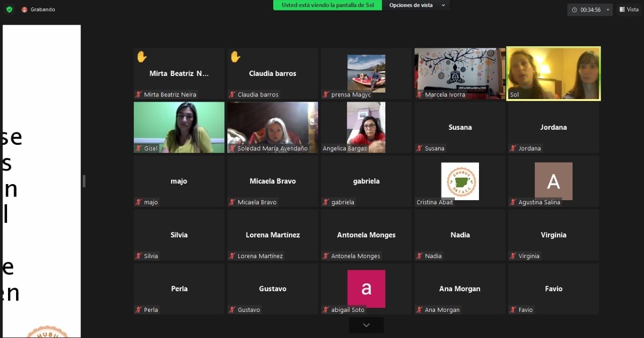Screen dimensions: 644x338
Task: Expand the meeting timer dropdown arrow
Action: click(x=608, y=10)
